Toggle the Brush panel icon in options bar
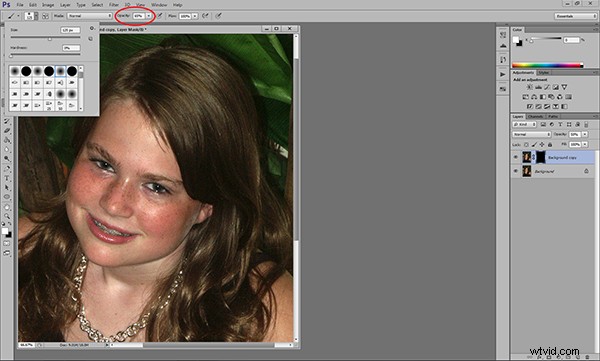Image resolution: width=600 pixels, height=361 pixels. pyautogui.click(x=45, y=16)
